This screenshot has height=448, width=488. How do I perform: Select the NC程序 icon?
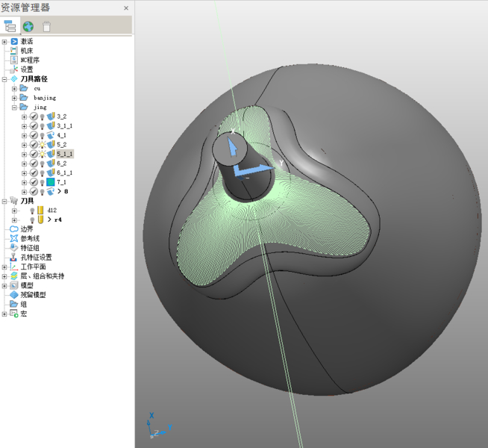pos(14,60)
